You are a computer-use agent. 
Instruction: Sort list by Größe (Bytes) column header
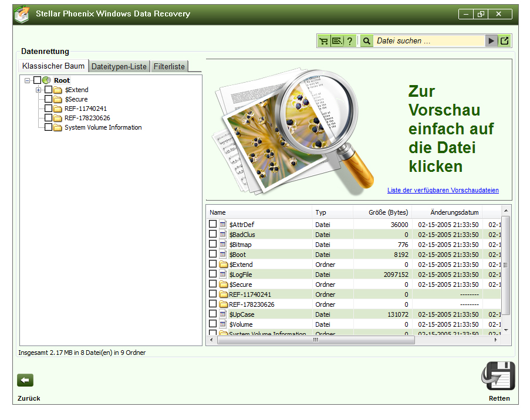tap(382, 212)
